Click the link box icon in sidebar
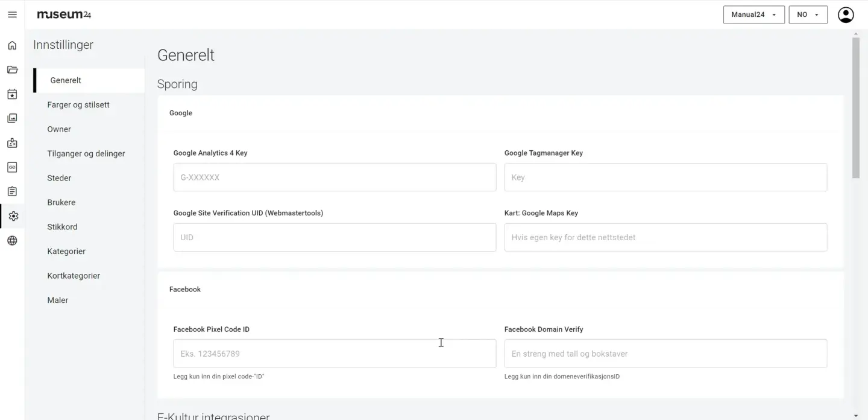This screenshot has height=420, width=868. coord(12,167)
